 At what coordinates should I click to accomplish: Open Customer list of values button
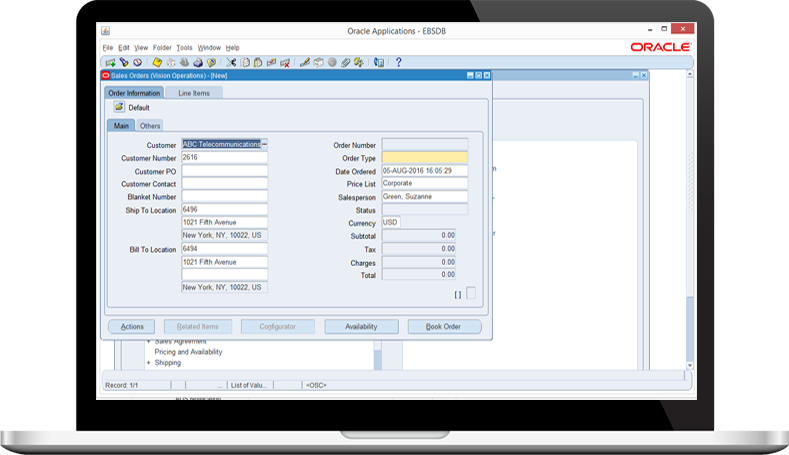265,145
